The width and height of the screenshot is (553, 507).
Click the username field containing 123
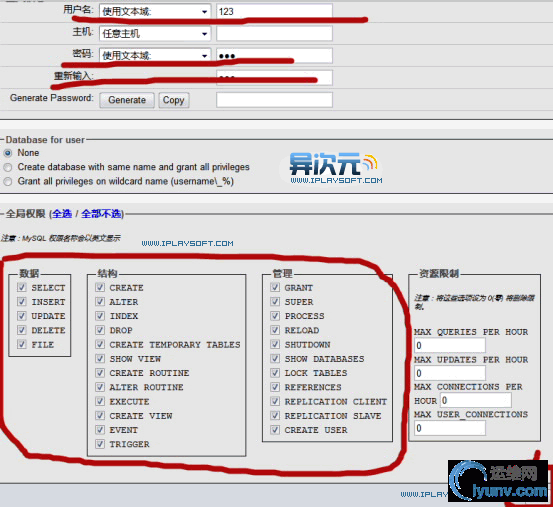(274, 11)
